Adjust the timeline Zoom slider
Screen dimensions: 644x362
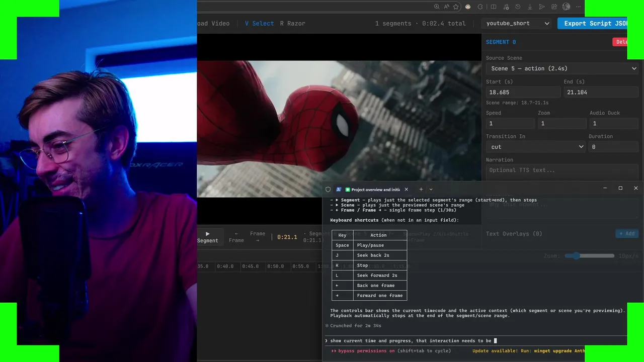click(589, 256)
